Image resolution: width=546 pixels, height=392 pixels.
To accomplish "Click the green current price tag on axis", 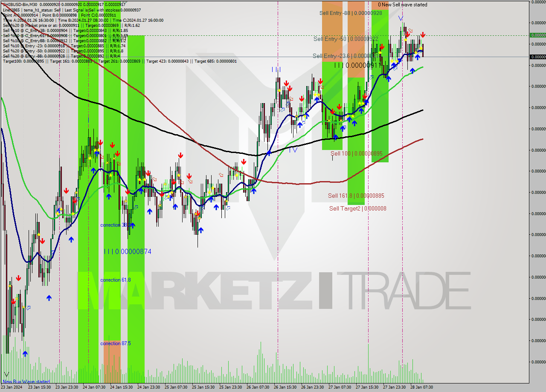I will click(537, 35).
